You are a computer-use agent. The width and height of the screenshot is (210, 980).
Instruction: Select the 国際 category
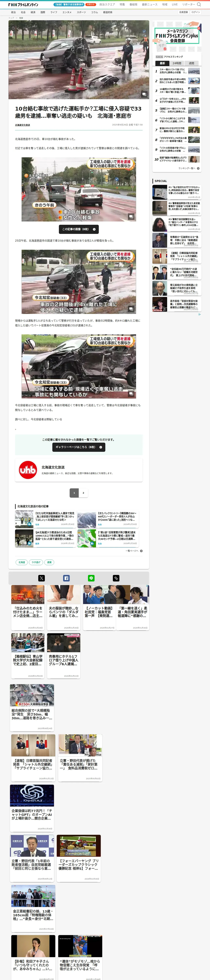[x=43, y=12]
